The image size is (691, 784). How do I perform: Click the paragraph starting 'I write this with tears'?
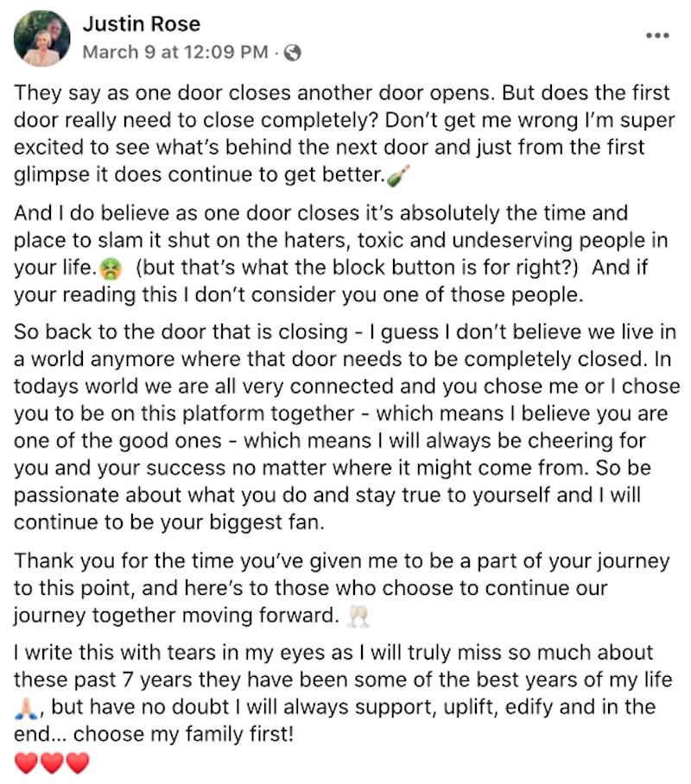point(343,693)
